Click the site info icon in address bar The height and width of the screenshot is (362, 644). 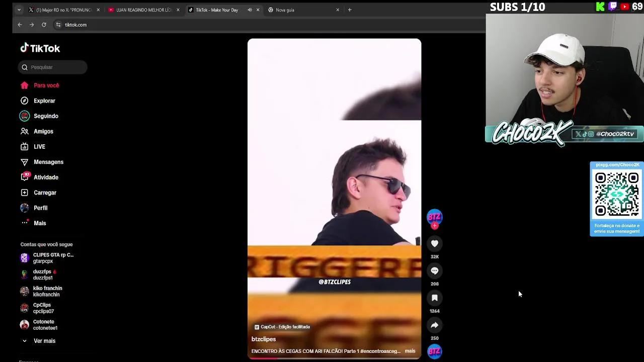(58, 25)
